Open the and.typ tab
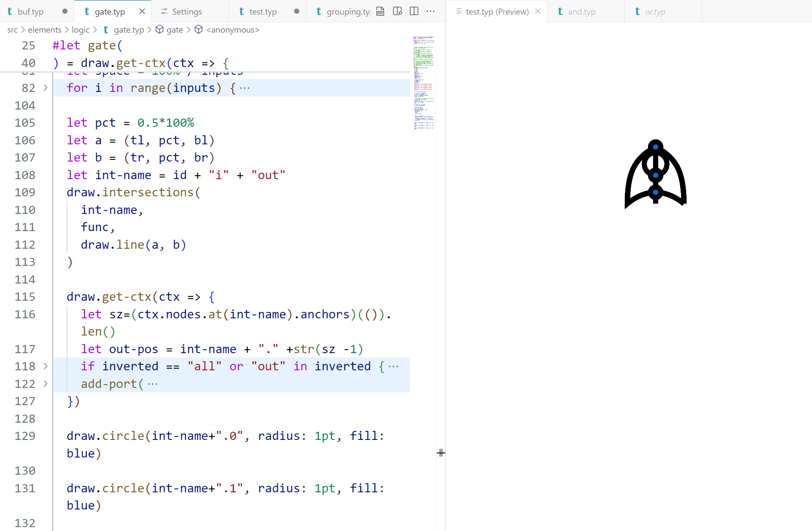812x531 pixels. pyautogui.click(x=581, y=12)
